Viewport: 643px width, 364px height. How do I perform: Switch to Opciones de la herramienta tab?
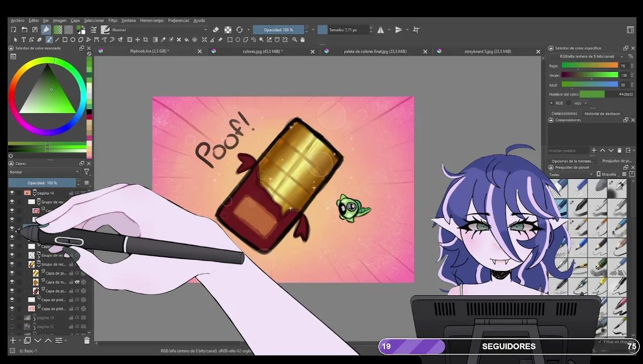coord(572,161)
